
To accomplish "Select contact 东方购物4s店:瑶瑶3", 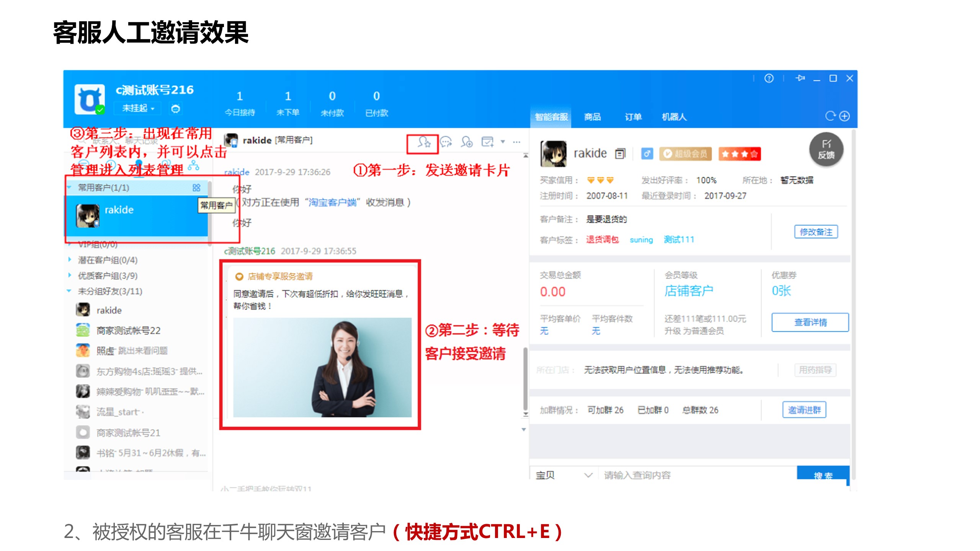I will pyautogui.click(x=136, y=371).
